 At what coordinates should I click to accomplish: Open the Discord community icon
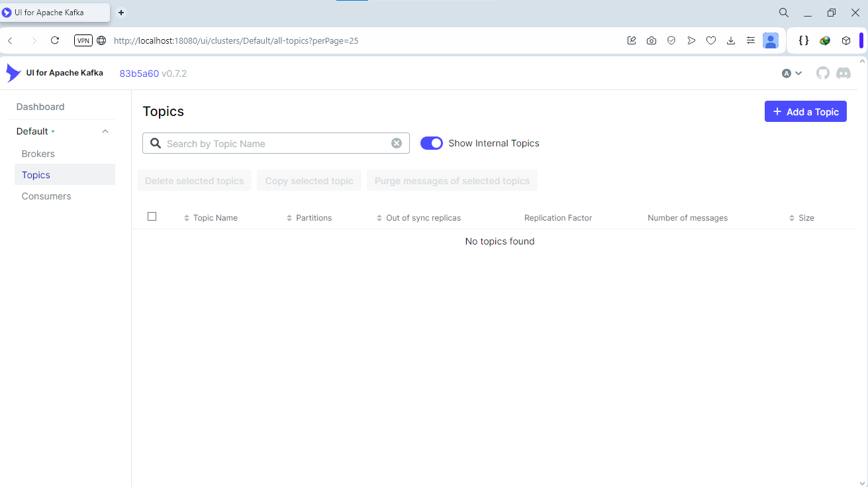point(844,73)
